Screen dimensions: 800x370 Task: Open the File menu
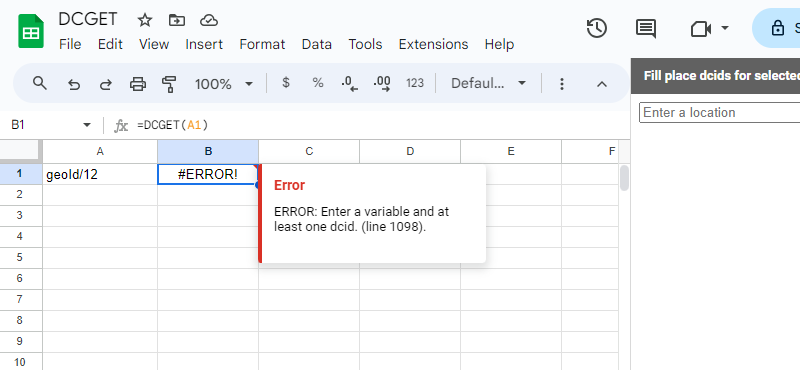70,44
